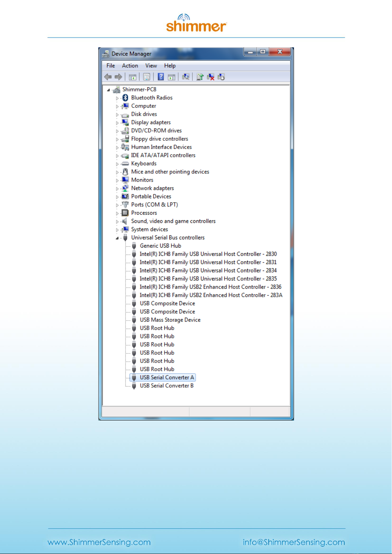
Task: Open Properties from the toolbar
Action: click(147, 77)
